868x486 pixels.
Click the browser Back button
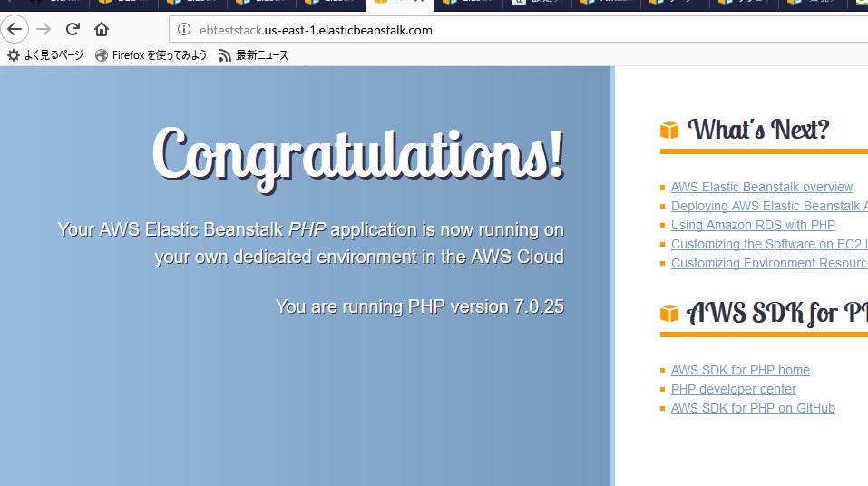15,29
